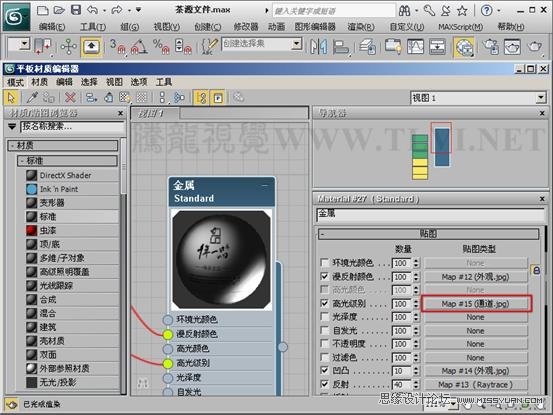This screenshot has width=553, height=415.
Task: Click Map #14 (外观.jpg) button
Action: point(476,371)
